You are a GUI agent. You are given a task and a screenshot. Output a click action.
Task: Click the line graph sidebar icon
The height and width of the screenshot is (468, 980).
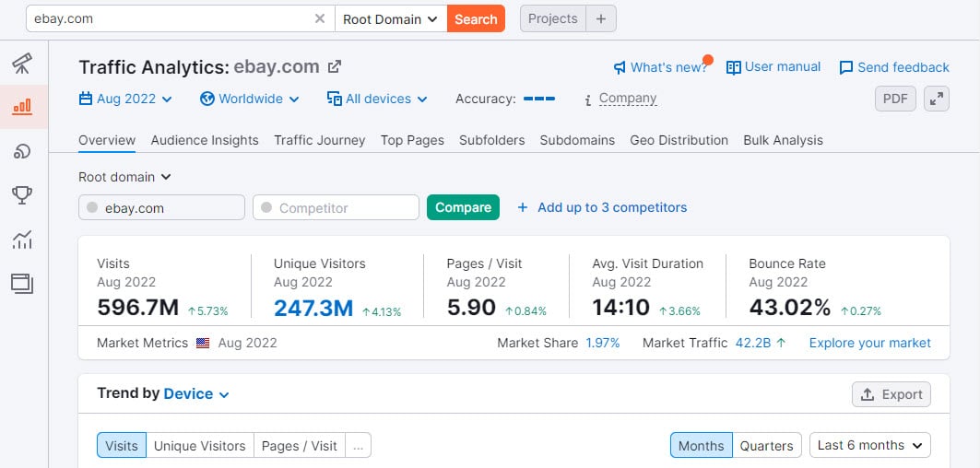pos(22,240)
